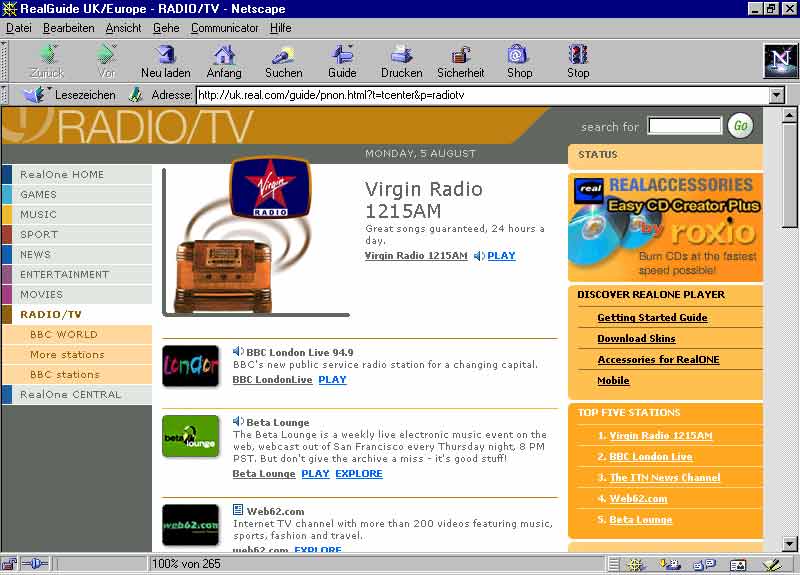Click the Vor forward arrow icon
The height and width of the screenshot is (575, 800).
tap(107, 54)
